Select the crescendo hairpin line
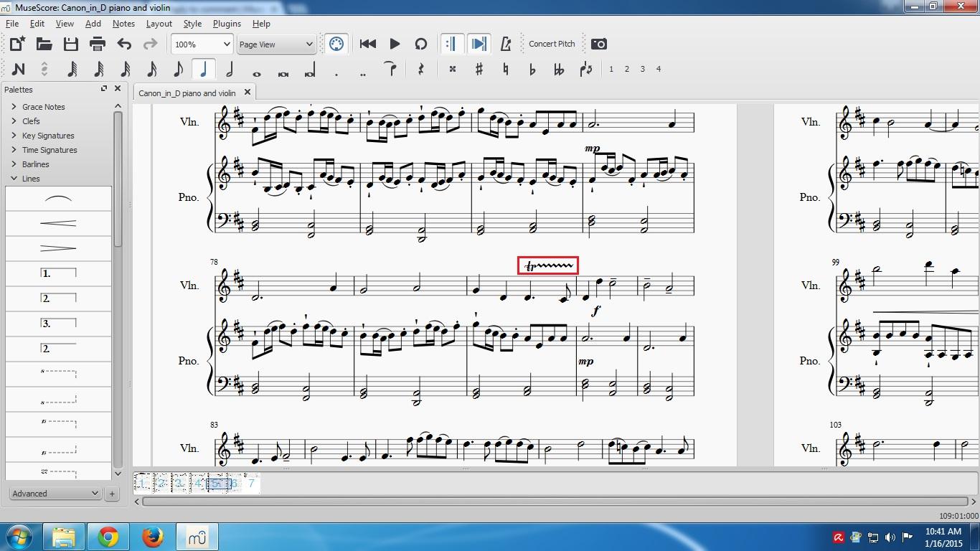Viewport: 980px width, 551px height. point(58,223)
